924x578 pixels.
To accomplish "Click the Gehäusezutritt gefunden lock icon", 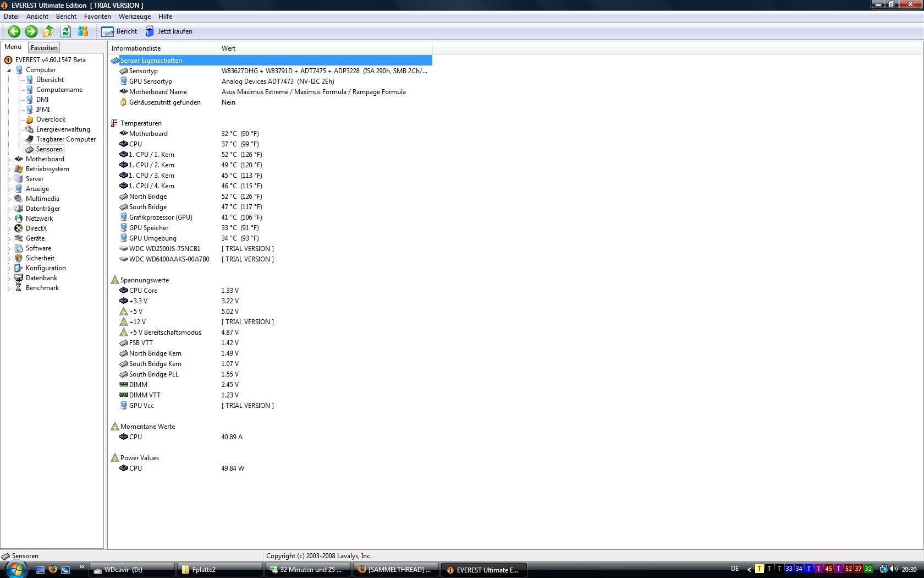I will pyautogui.click(x=124, y=102).
